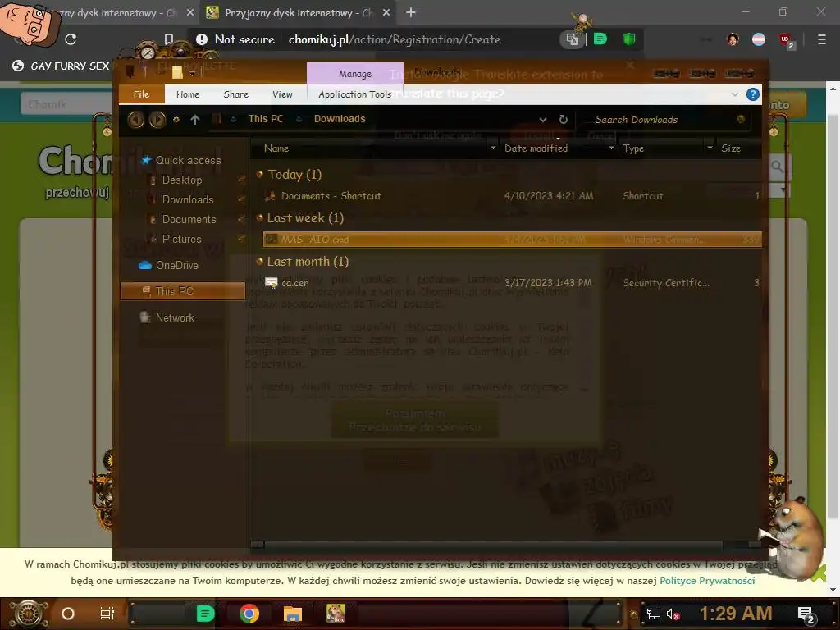Switch to the Home ribbon tab
The width and height of the screenshot is (840, 630).
point(188,94)
